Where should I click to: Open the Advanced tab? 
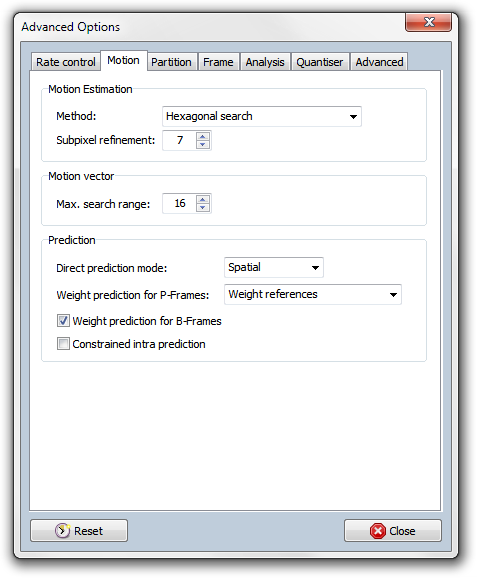tap(379, 62)
